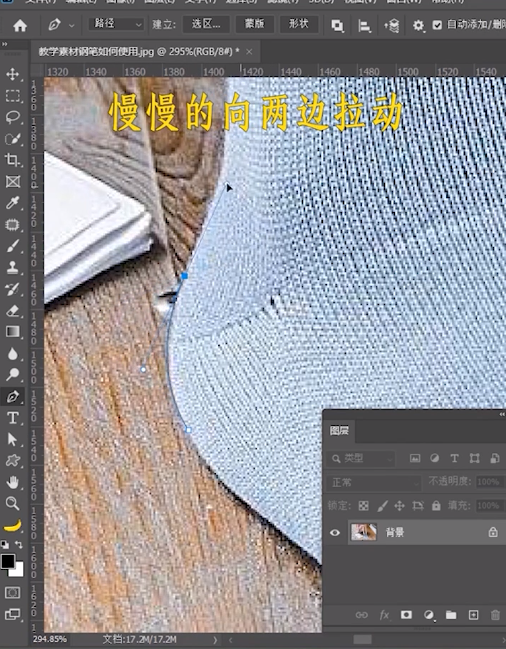Select the Clone Stamp tool
The height and width of the screenshot is (649, 506).
[12, 267]
